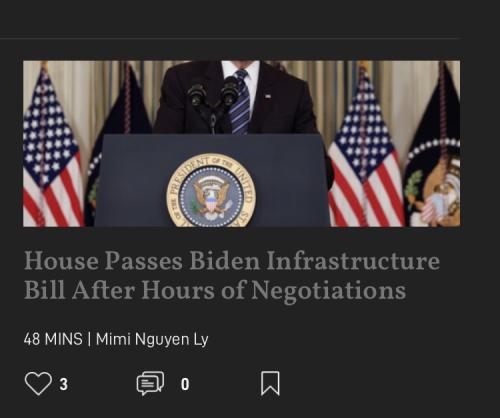Click the leftmost American flag in the photo
The width and height of the screenshot is (500, 418).
(x=52, y=147)
